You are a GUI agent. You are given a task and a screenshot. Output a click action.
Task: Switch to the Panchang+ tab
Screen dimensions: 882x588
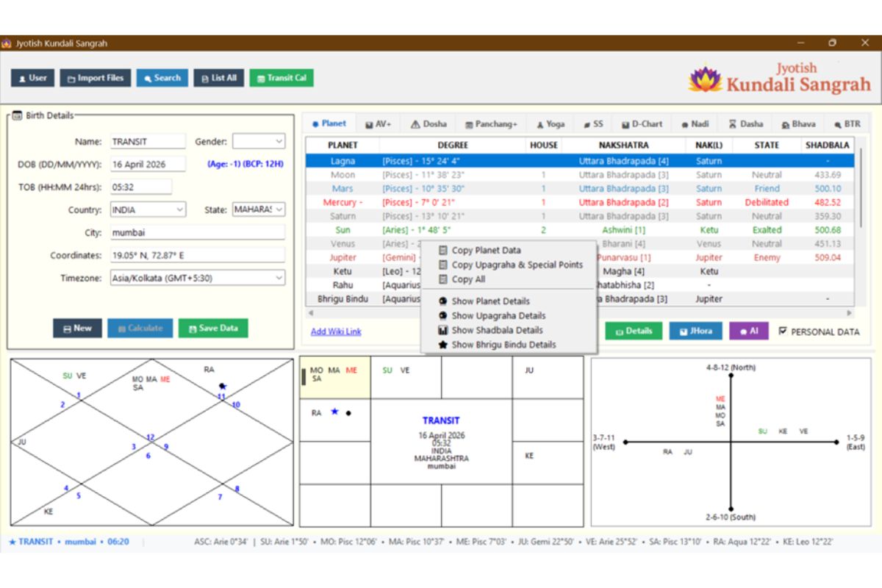pos(490,124)
